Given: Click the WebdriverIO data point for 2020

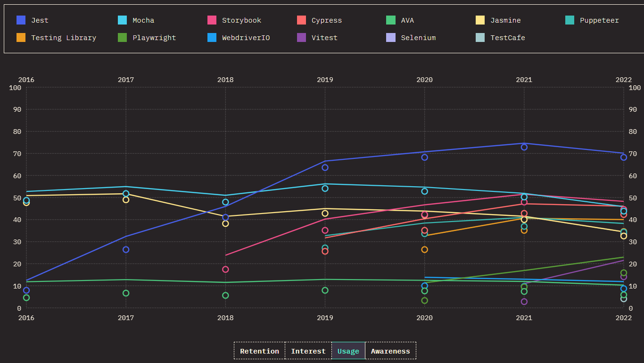Looking at the screenshot, I should tap(424, 286).
